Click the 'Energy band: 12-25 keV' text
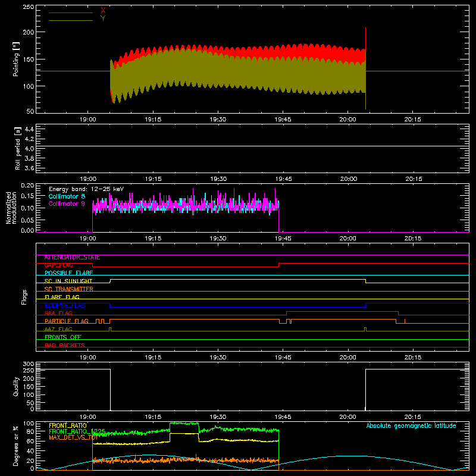 pyautogui.click(x=86, y=189)
